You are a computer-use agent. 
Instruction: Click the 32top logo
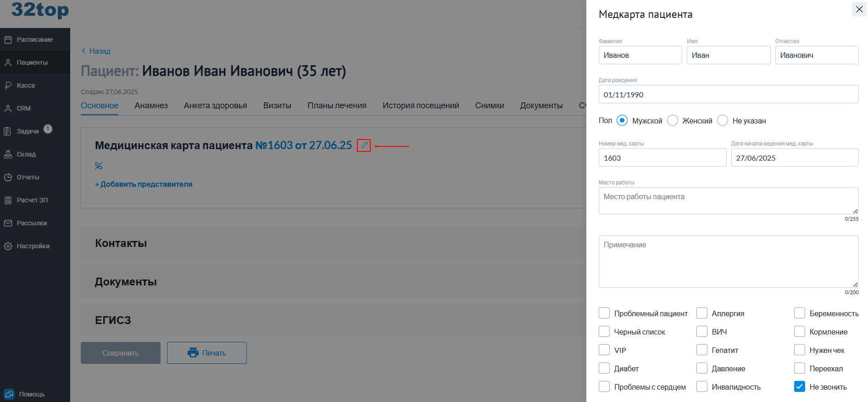click(x=40, y=9)
